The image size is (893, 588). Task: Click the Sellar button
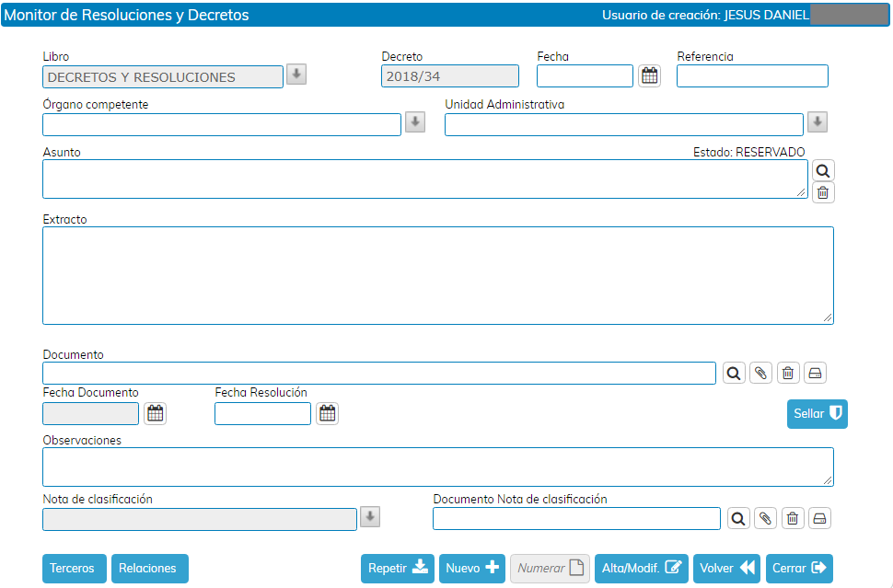point(818,414)
